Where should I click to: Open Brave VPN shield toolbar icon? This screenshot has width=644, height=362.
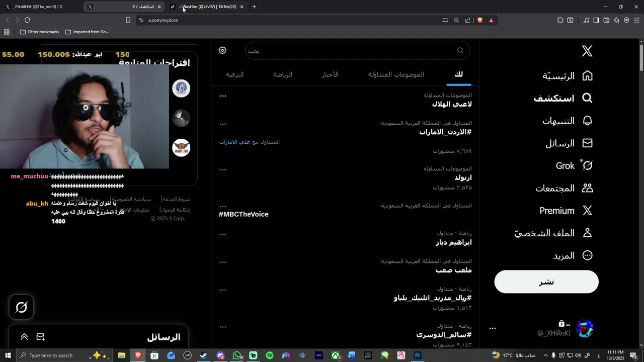[x=626, y=20]
